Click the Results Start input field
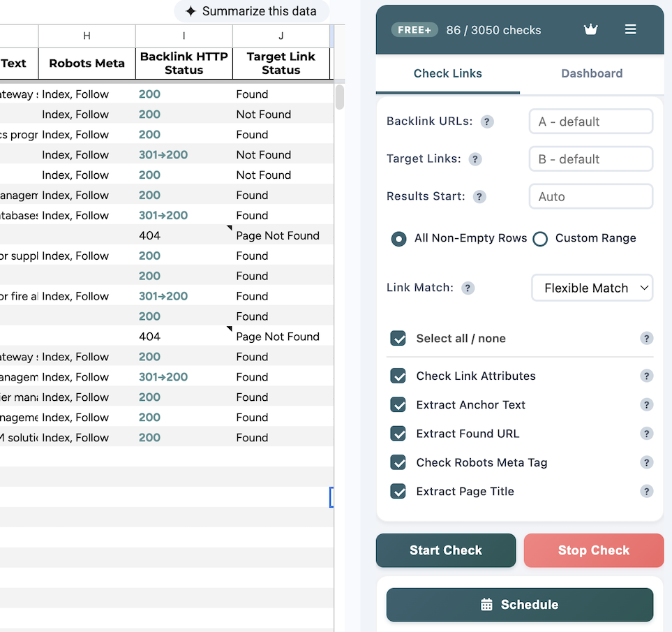672x632 pixels. 591,197
